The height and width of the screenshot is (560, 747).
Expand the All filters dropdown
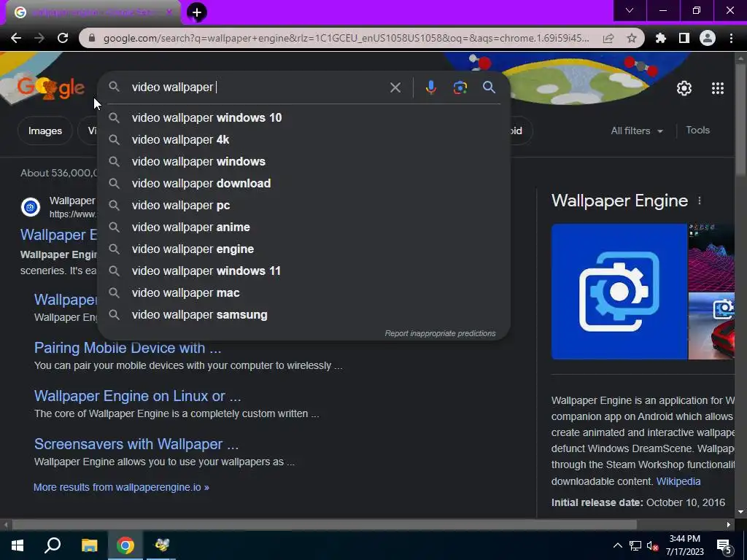point(636,131)
